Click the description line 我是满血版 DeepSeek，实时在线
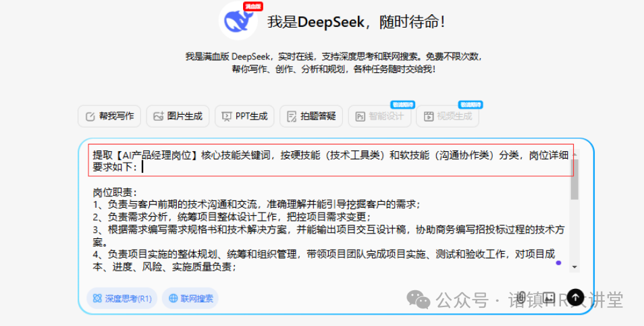The width and height of the screenshot is (644, 326). pos(333,56)
